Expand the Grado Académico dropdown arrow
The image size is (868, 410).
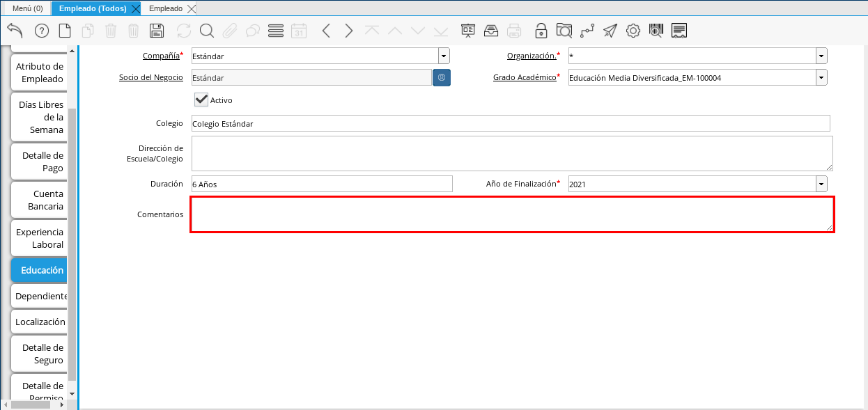click(821, 77)
